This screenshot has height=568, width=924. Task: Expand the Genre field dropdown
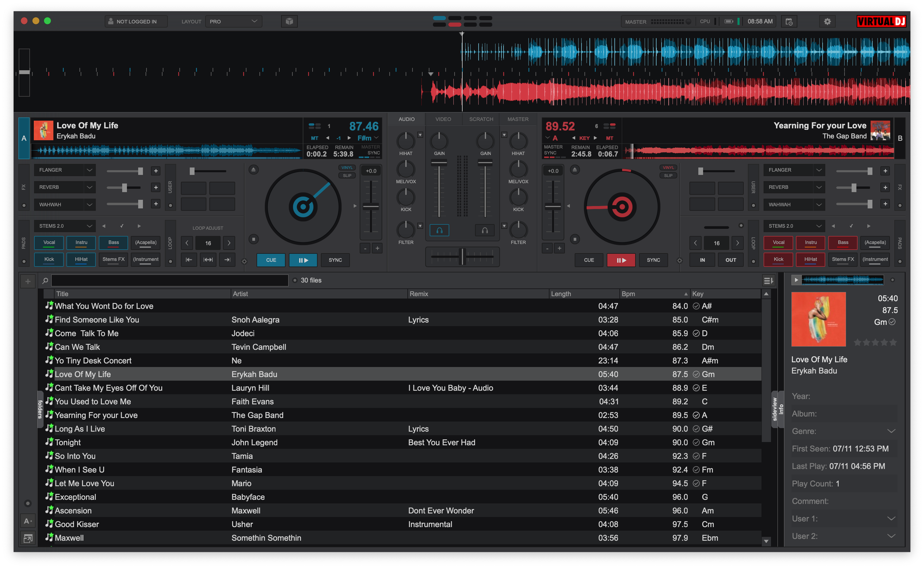click(891, 431)
